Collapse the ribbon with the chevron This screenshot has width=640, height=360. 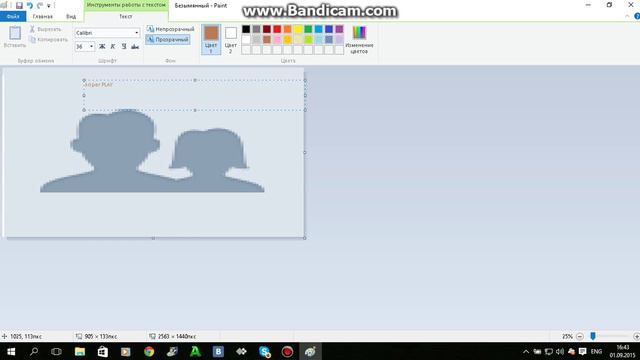(x=627, y=16)
